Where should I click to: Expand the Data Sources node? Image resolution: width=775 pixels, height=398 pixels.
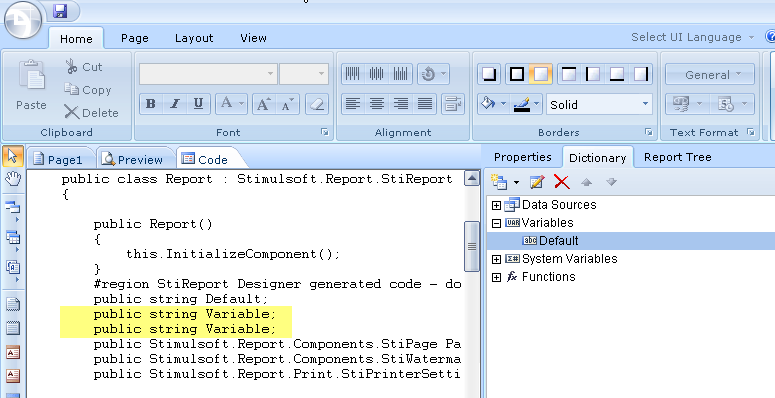coord(496,205)
